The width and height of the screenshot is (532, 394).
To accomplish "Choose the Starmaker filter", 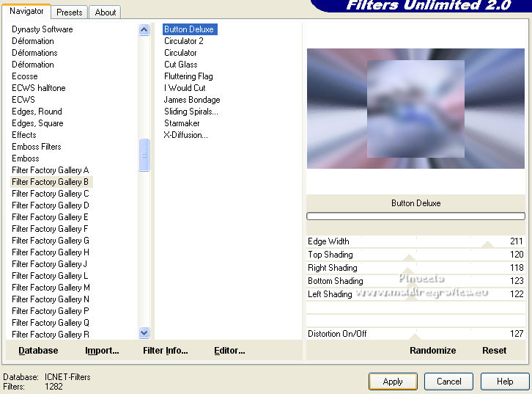I will (182, 123).
